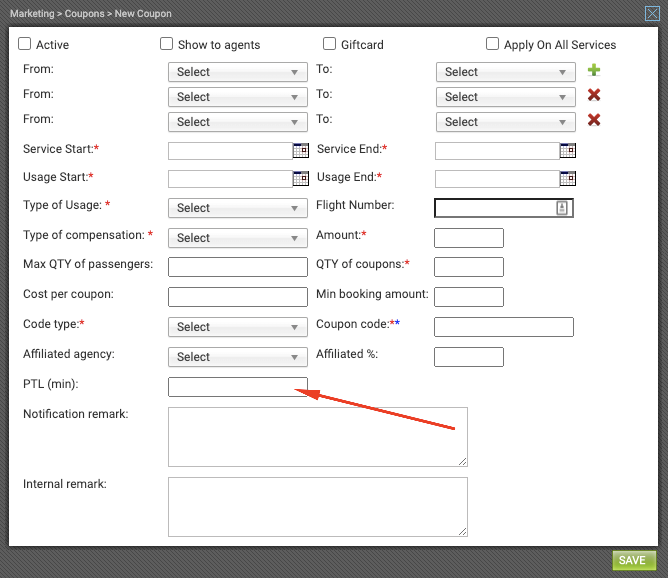Check the Giftcard option
Image resolution: width=668 pixels, height=578 pixels.
pos(329,44)
